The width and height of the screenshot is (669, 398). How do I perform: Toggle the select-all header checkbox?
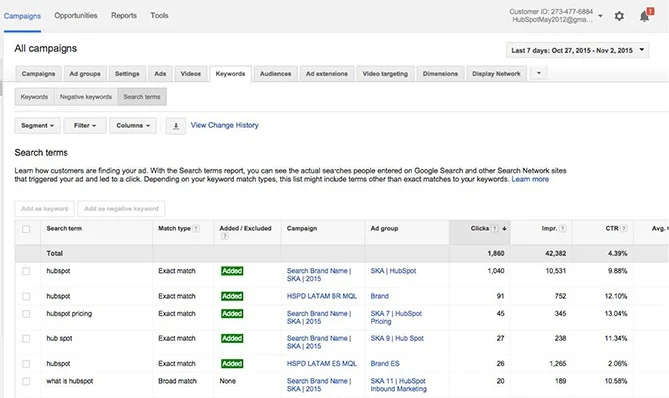[x=26, y=229]
